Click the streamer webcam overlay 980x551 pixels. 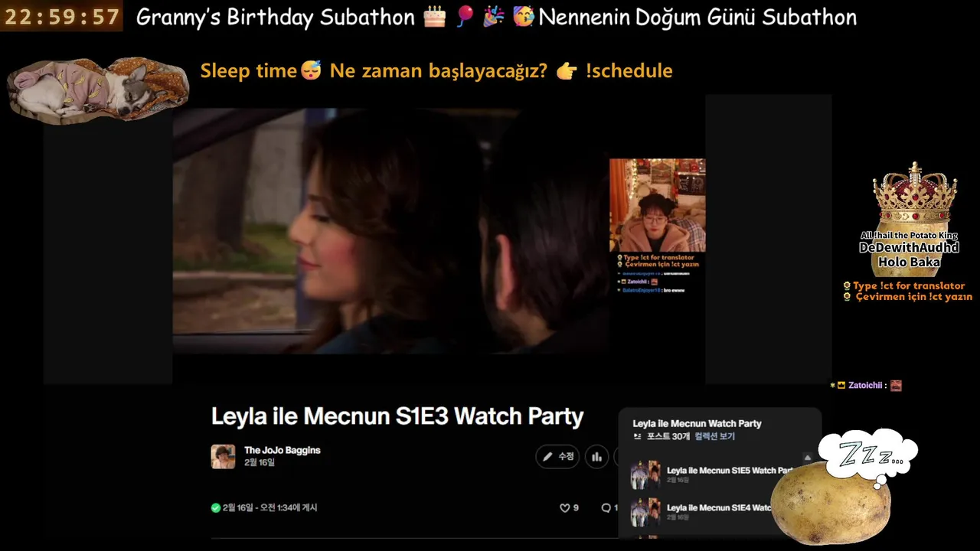(657, 205)
